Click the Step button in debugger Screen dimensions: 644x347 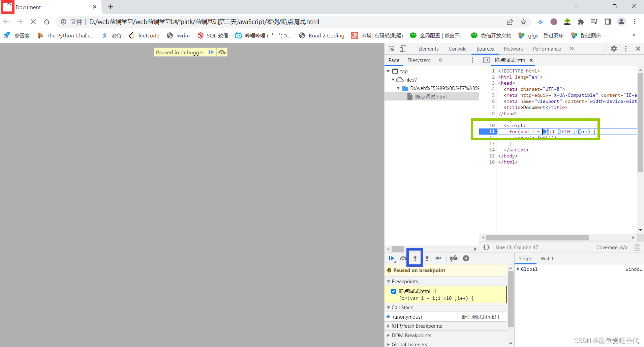[x=438, y=258]
